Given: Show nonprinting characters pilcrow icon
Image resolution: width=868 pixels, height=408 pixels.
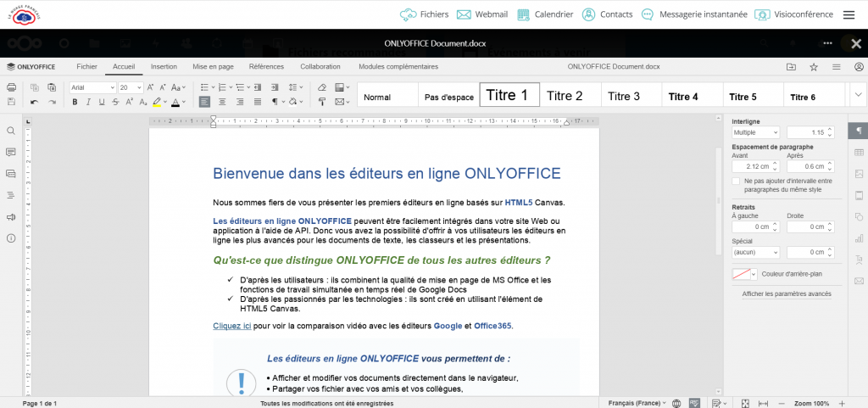Looking at the screenshot, I should tap(275, 102).
